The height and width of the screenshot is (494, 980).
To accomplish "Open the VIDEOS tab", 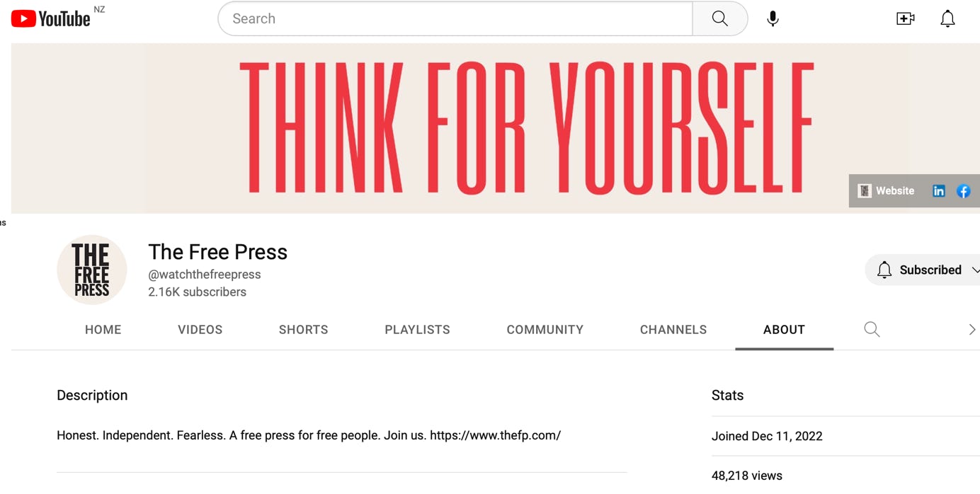I will click(x=200, y=330).
